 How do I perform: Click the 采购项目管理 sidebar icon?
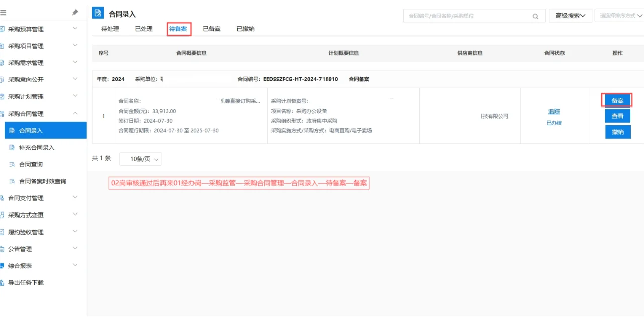coord(2,46)
